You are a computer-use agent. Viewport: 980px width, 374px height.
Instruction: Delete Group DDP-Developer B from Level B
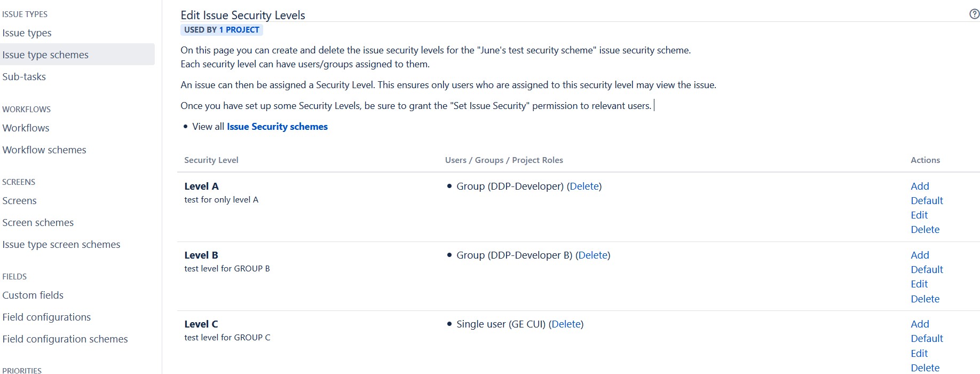click(x=592, y=255)
